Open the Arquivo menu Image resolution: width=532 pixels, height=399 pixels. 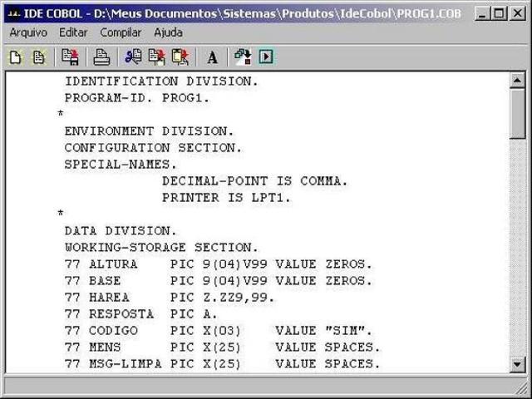(28, 32)
